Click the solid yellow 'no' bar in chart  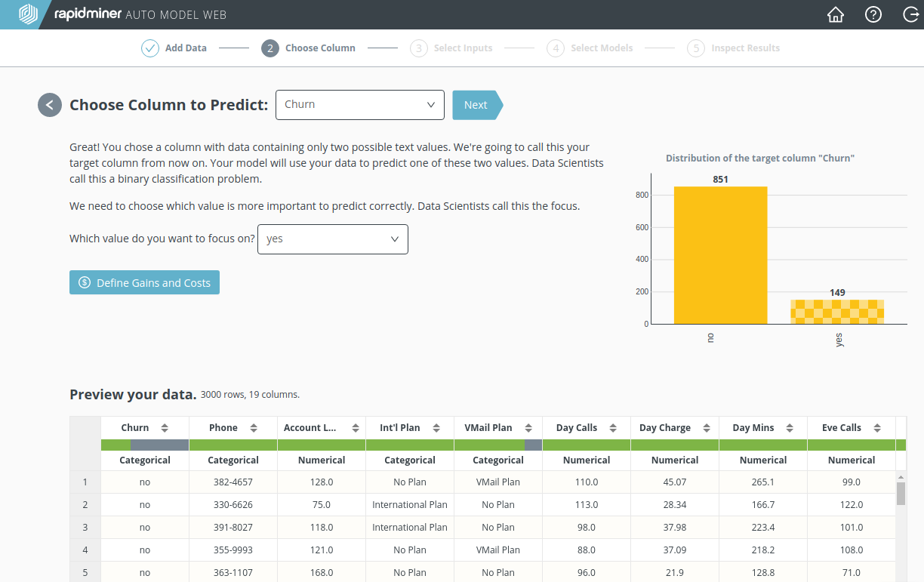point(720,255)
